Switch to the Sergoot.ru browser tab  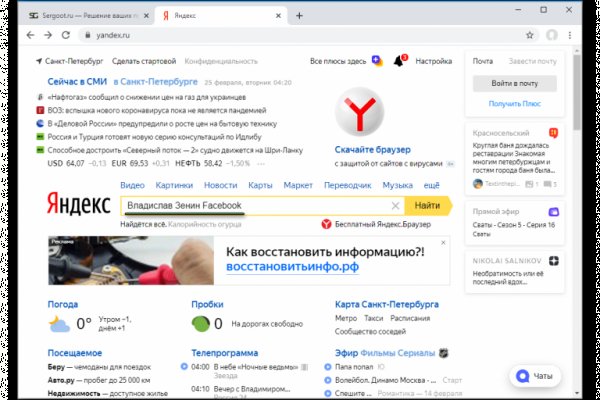click(80, 16)
